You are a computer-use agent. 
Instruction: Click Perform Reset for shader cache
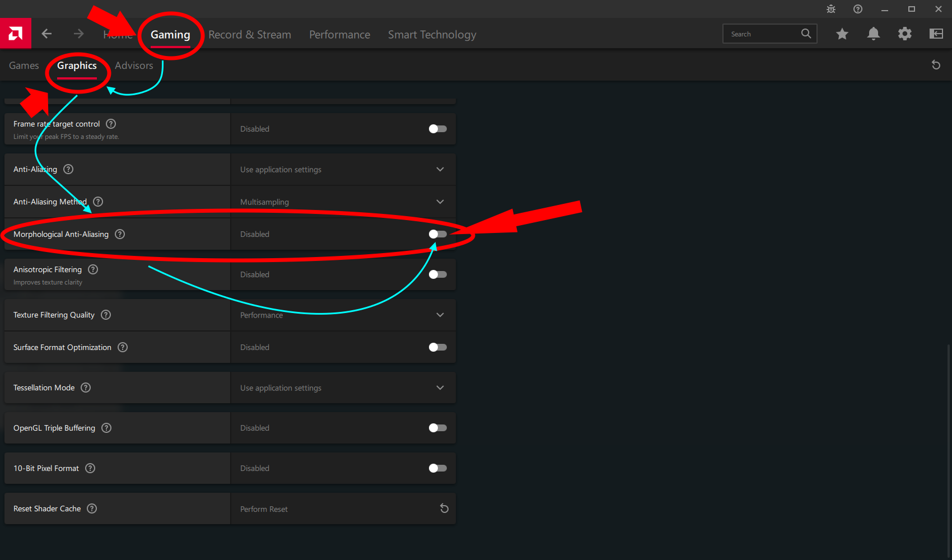click(x=264, y=509)
